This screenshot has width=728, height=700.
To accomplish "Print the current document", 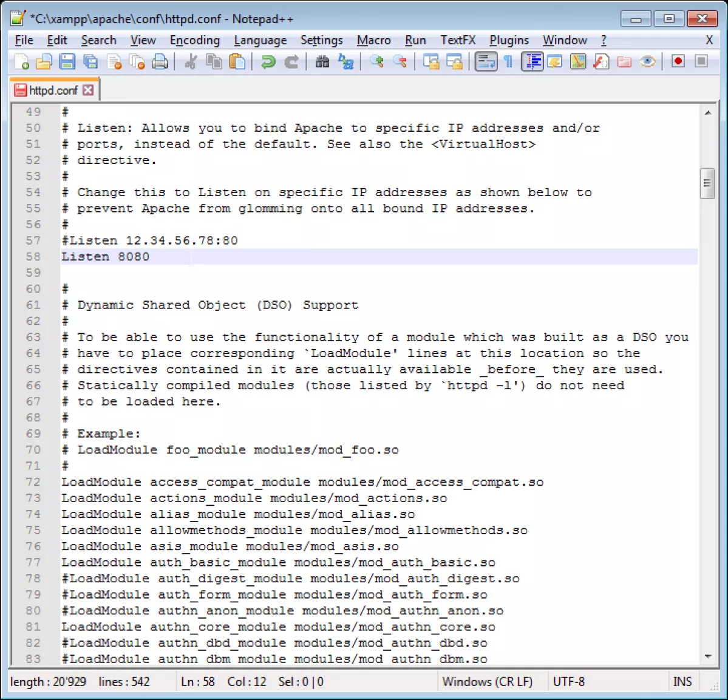I will coord(160,62).
